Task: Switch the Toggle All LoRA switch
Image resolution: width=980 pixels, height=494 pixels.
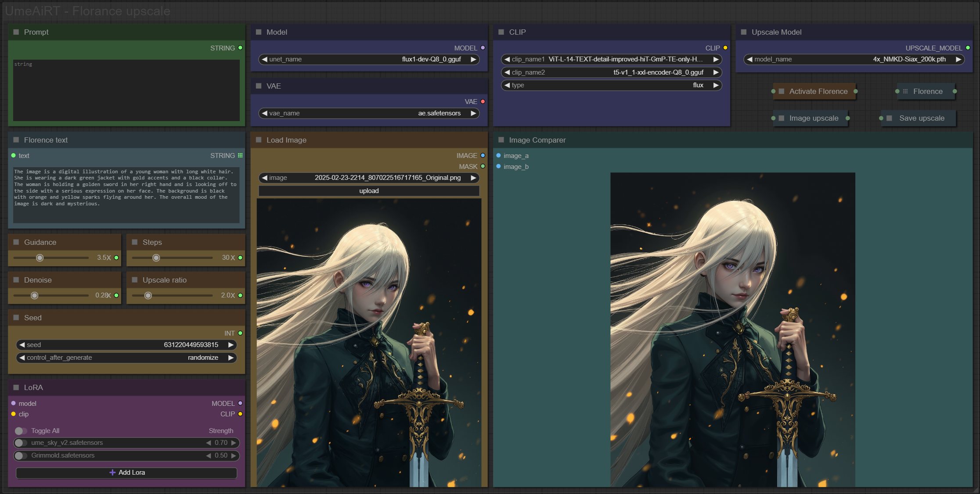Action: point(21,431)
